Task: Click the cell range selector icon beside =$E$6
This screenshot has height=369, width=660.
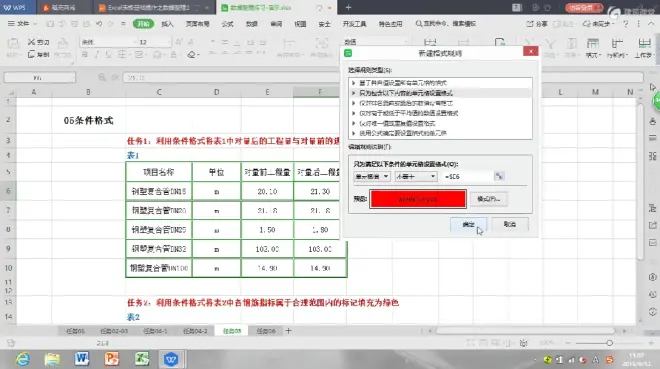Action: point(499,176)
